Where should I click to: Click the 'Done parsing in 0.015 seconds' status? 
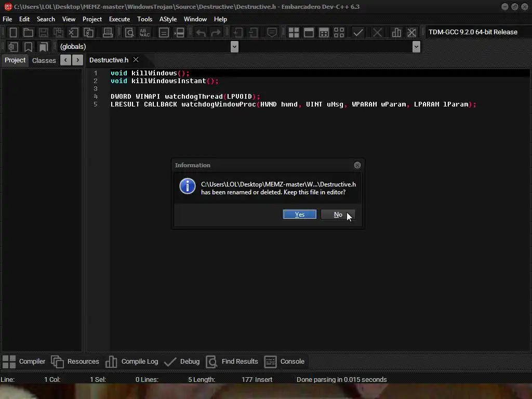[x=341, y=380]
